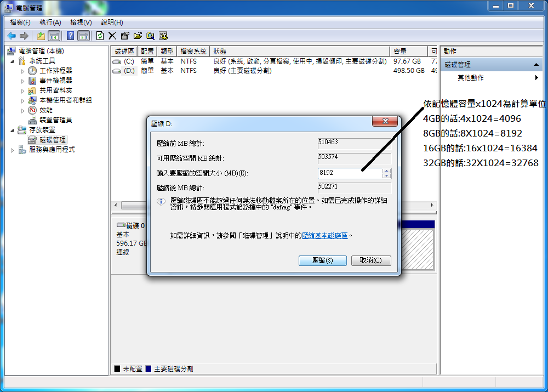Viewport: 548px width, 392px height.
Task: Select 電腦管理 (本機) root node
Action: click(41, 51)
